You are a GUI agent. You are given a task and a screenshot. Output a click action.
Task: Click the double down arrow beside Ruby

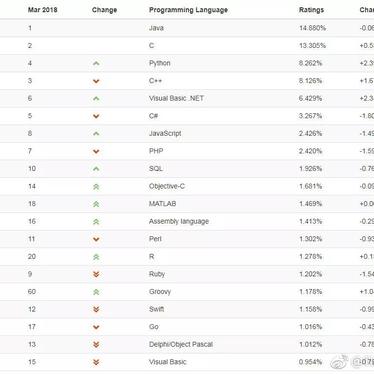pyautogui.click(x=96, y=274)
